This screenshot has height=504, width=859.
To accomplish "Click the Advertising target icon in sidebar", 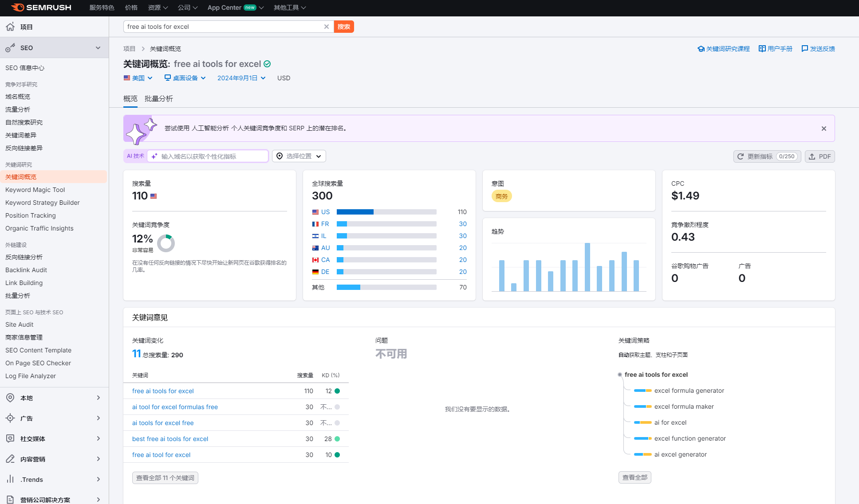I will coord(10,418).
